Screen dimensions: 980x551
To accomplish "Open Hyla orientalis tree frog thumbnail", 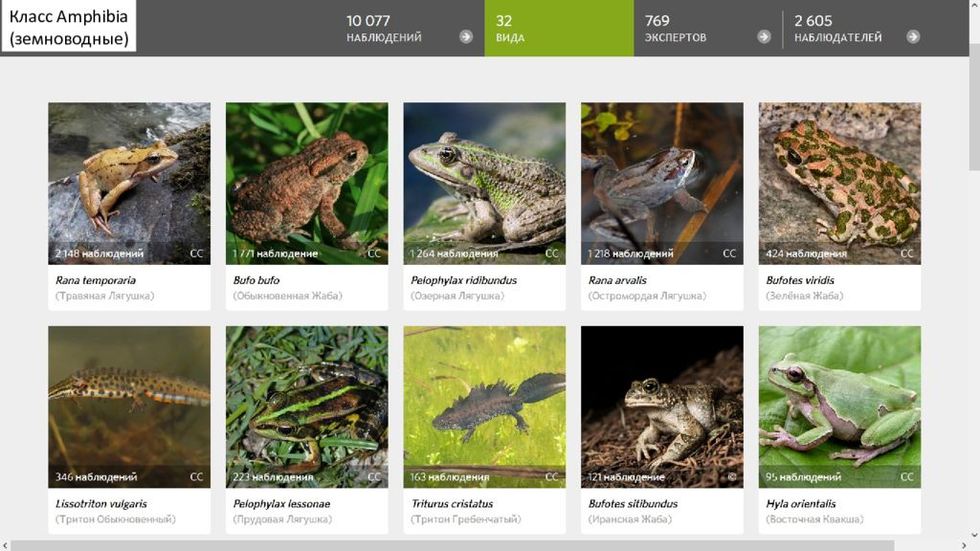I will click(x=839, y=407).
